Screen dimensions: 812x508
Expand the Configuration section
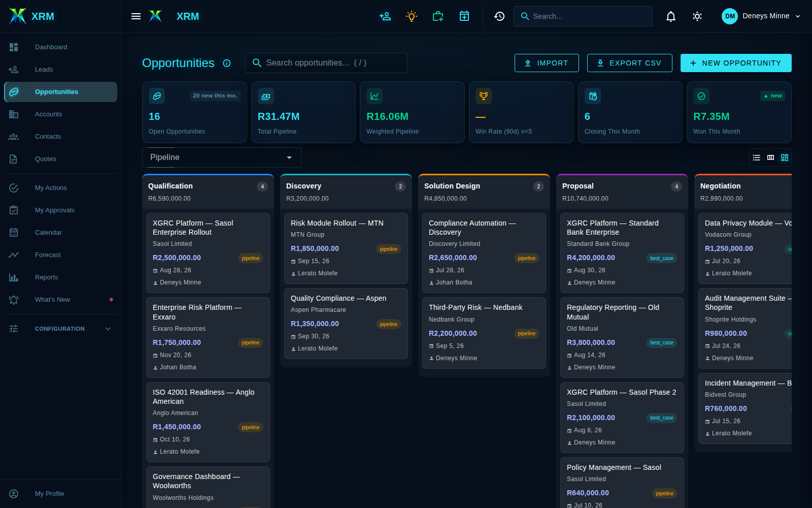pyautogui.click(x=60, y=329)
